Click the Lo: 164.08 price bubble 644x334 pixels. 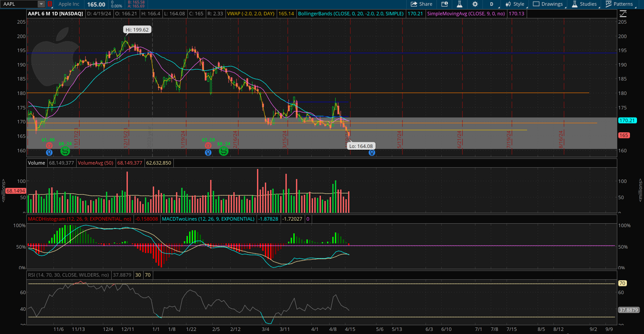pos(361,146)
